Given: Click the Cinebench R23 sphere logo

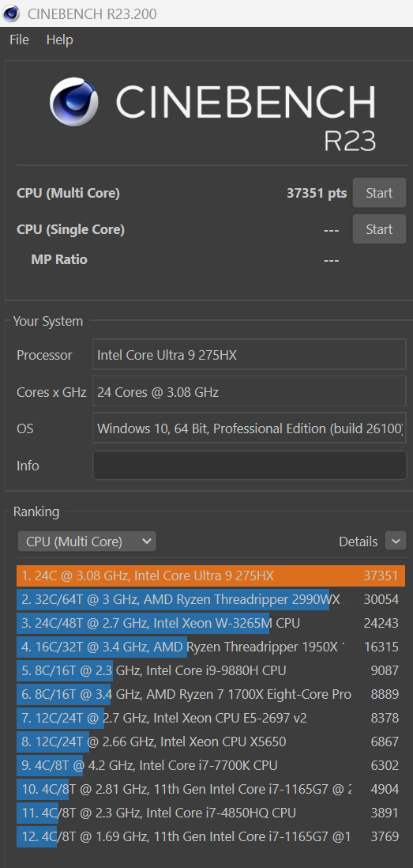Looking at the screenshot, I should (73, 102).
